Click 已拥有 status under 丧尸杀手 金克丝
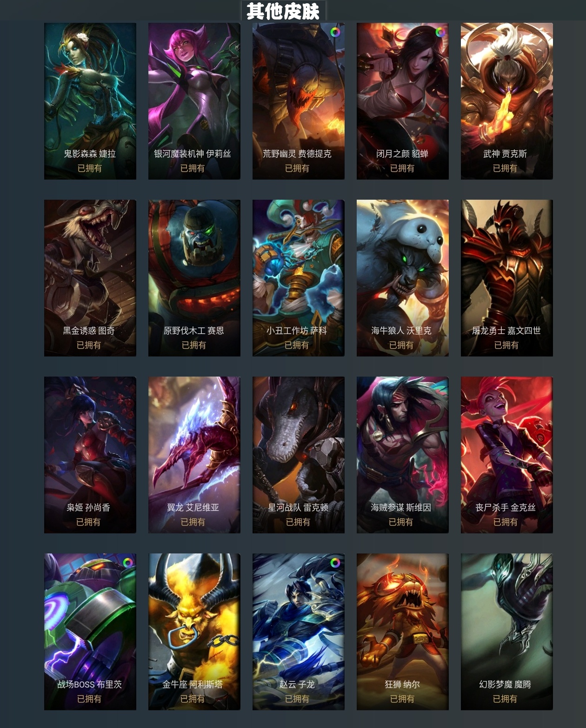The image size is (586, 728). pyautogui.click(x=506, y=522)
